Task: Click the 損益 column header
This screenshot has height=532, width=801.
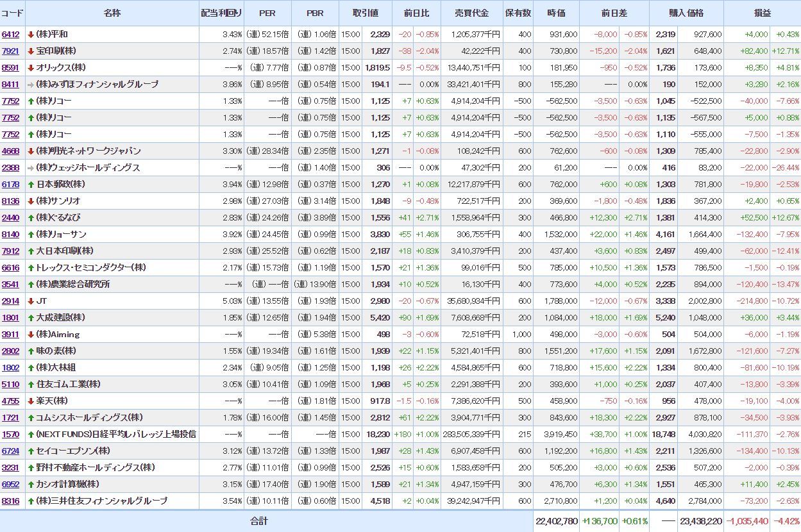Action: point(762,13)
